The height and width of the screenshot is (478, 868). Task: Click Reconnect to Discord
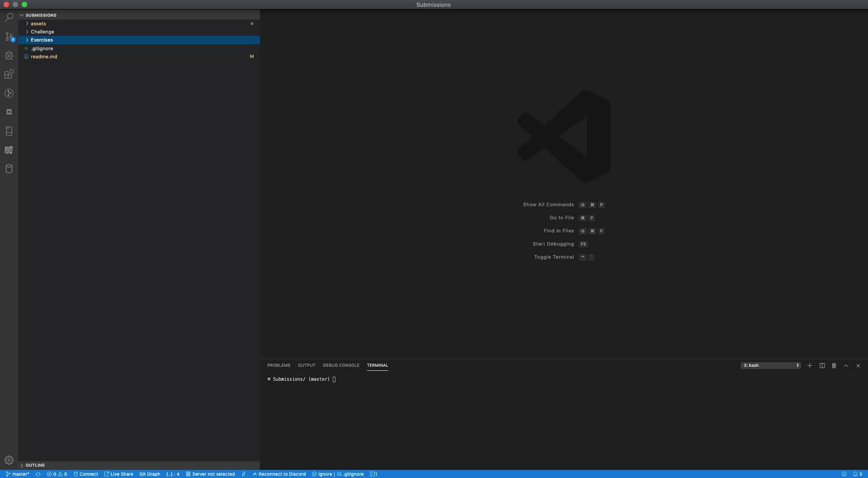(x=279, y=474)
